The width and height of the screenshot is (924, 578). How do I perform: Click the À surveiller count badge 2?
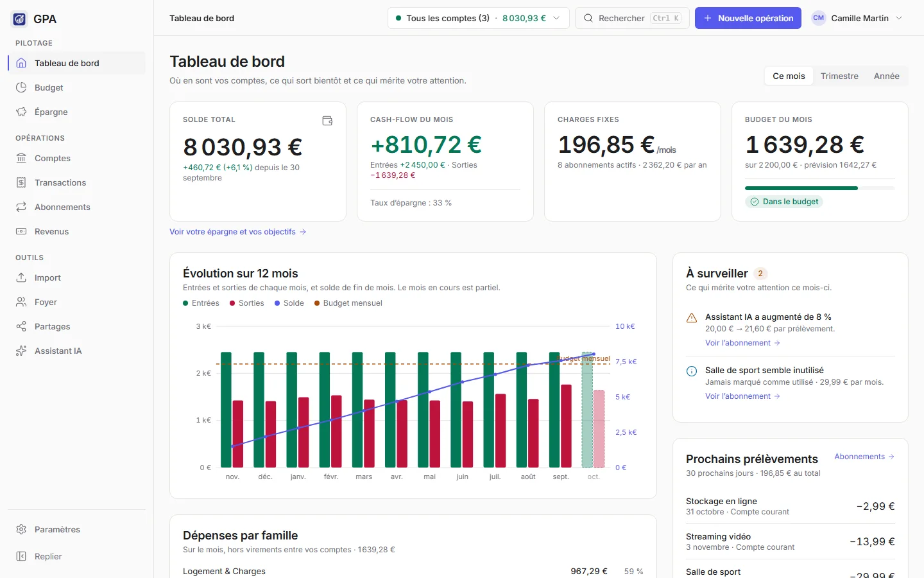coord(760,274)
